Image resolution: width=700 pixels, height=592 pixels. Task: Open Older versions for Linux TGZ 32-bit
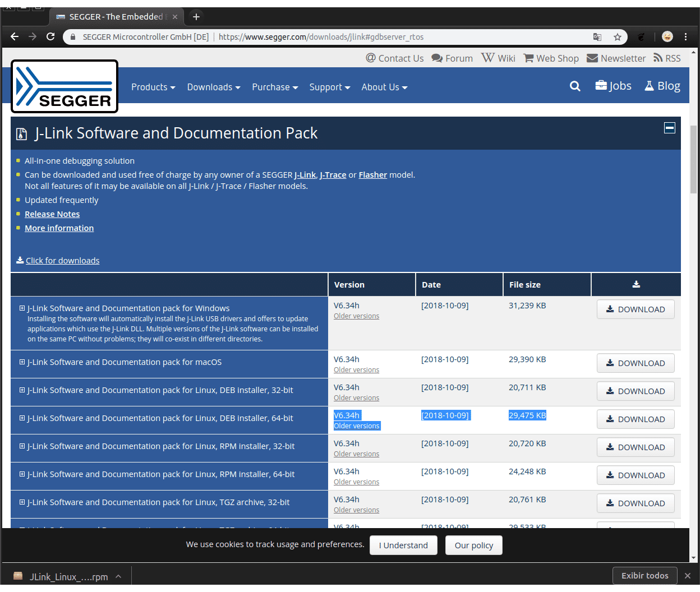(356, 510)
